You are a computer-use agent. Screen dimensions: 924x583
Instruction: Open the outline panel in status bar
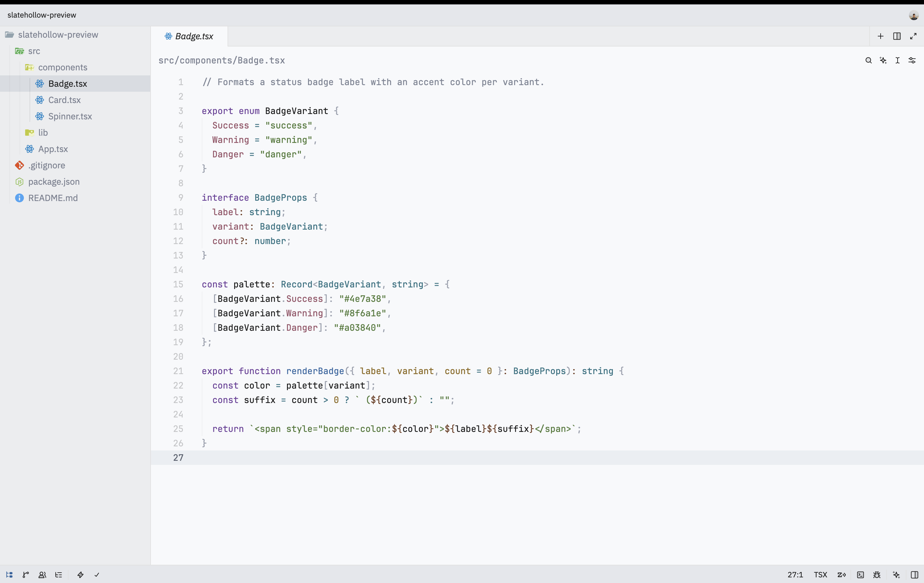tap(59, 575)
